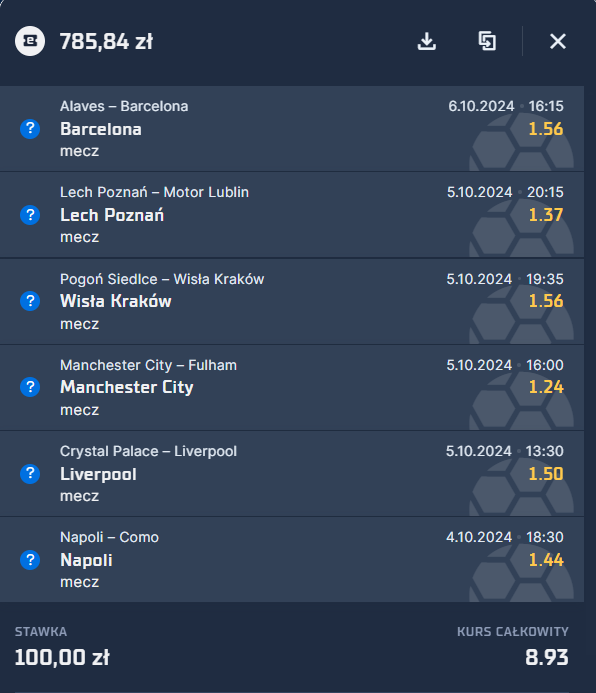
Task: Close the bet slip panel
Action: coord(558,41)
